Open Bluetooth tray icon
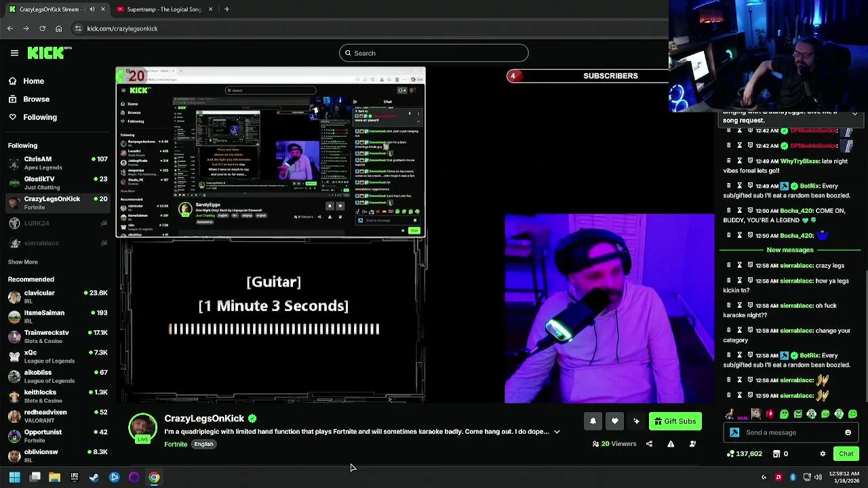 coord(793,477)
